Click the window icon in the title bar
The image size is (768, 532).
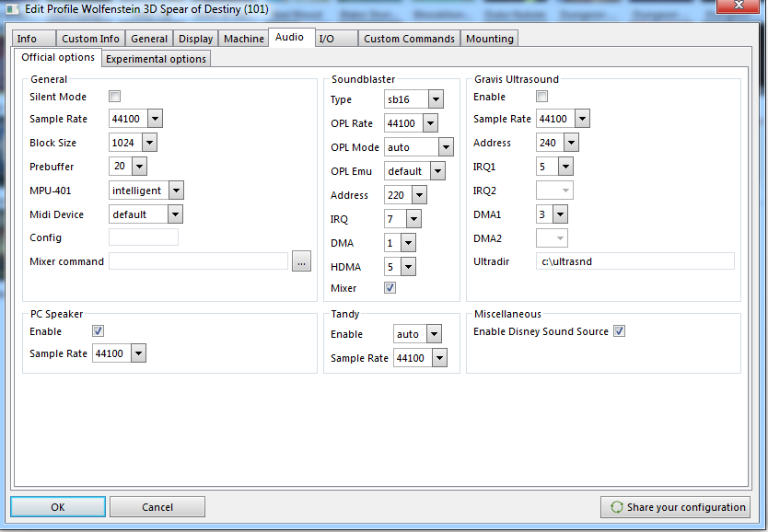pos(12,9)
